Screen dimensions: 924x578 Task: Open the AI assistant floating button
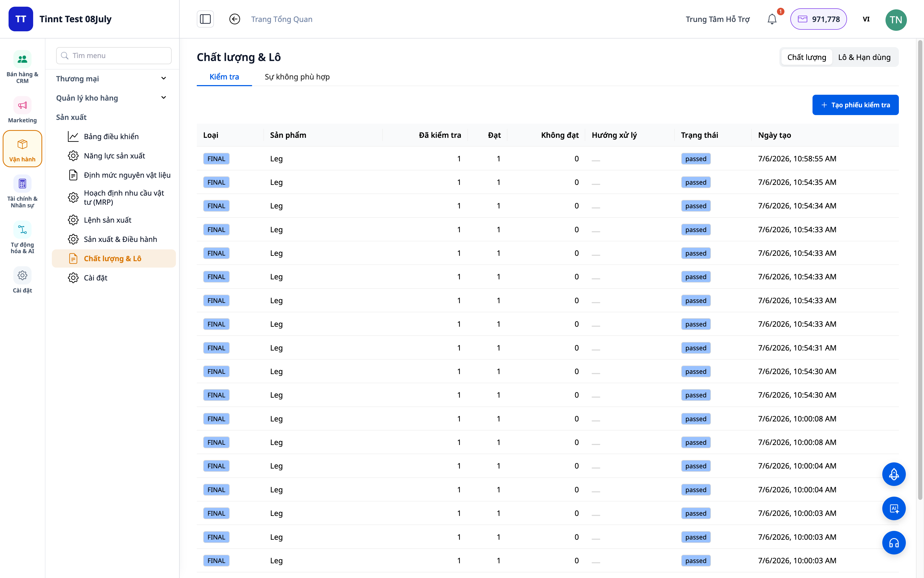tap(894, 508)
